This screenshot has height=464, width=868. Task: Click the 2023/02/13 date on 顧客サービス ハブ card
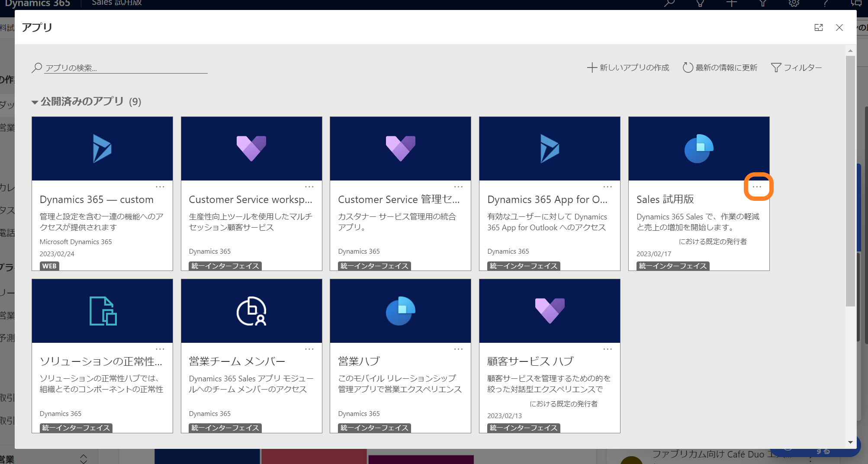coord(505,416)
